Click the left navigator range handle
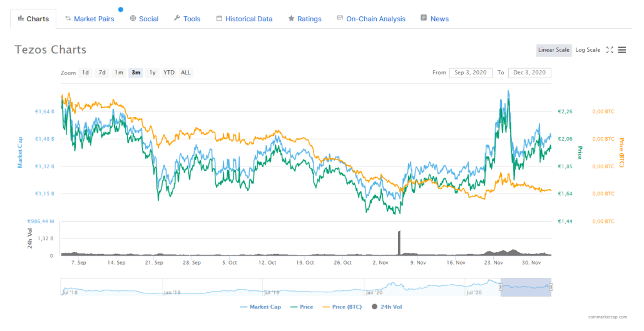644x331 pixels. coord(501,287)
